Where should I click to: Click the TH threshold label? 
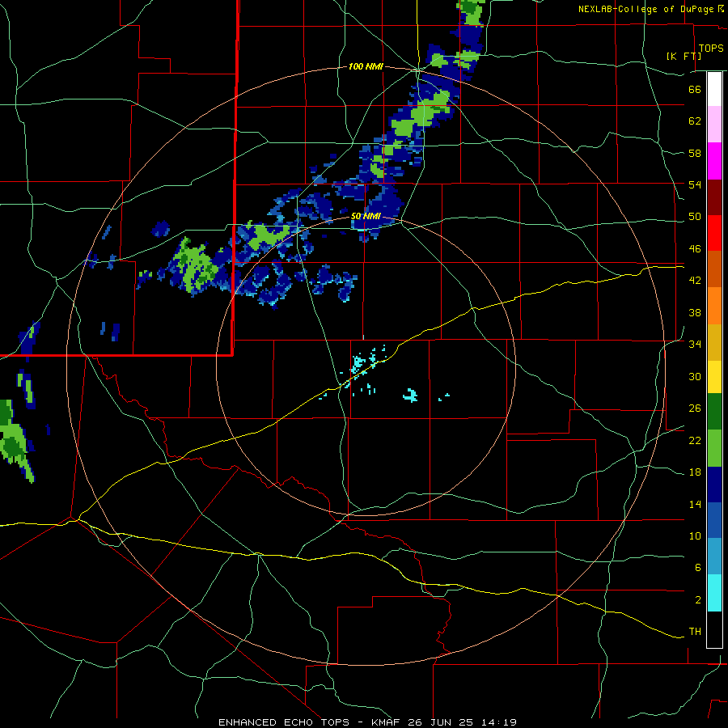(x=695, y=632)
